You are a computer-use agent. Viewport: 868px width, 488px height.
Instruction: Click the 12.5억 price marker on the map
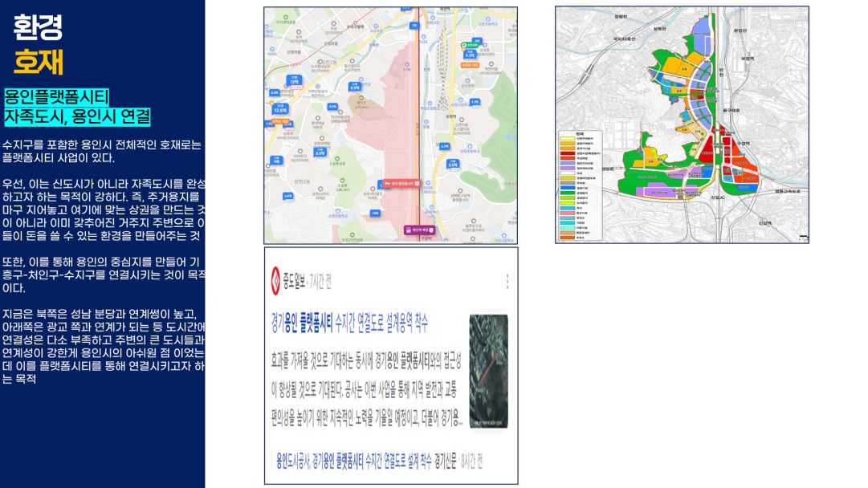280,109
